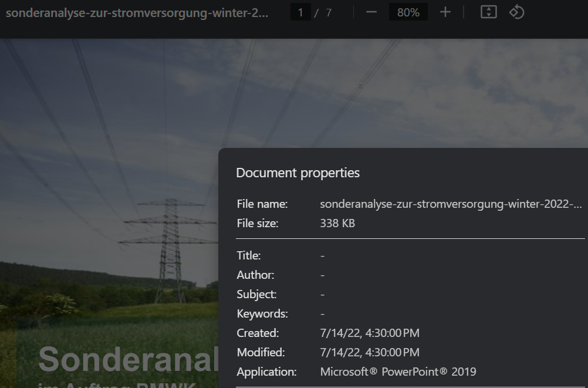The height and width of the screenshot is (388, 588).
Task: Click the zoom out minus icon
Action: point(371,12)
